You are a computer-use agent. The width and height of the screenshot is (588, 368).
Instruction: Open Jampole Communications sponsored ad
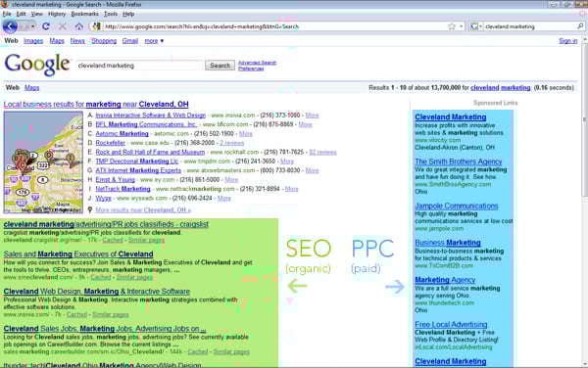pos(457,206)
